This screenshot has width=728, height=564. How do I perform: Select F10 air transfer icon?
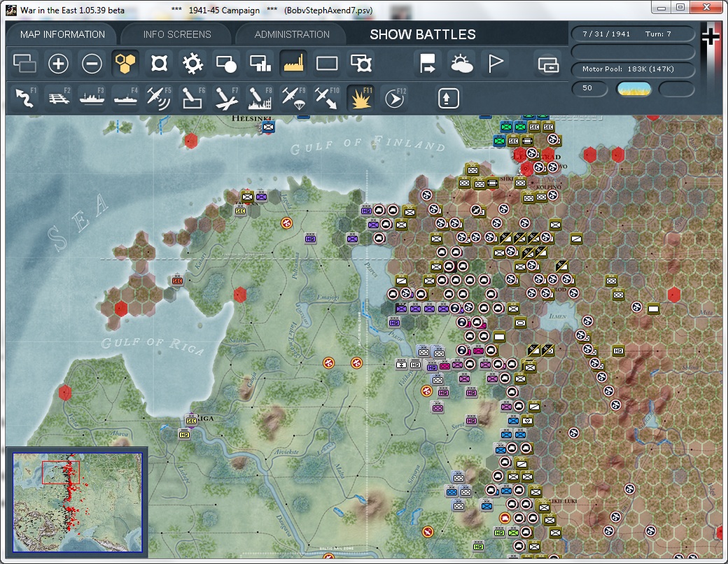tap(326, 97)
